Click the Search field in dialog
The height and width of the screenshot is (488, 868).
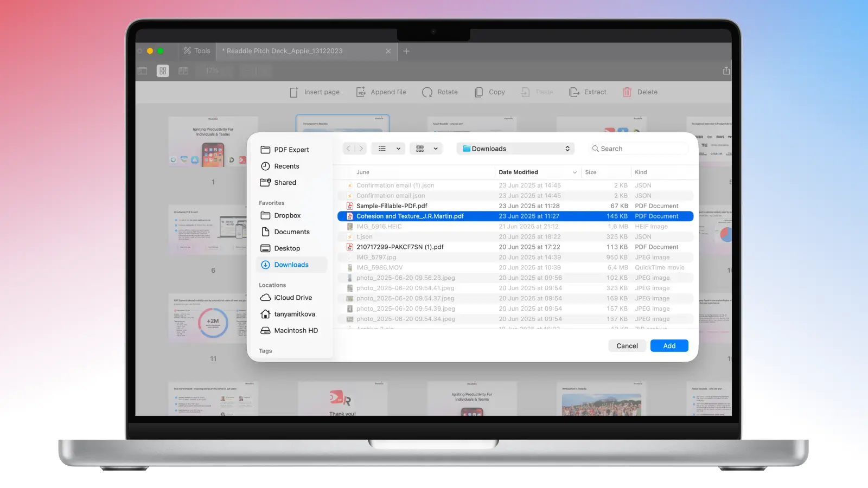[x=640, y=149]
